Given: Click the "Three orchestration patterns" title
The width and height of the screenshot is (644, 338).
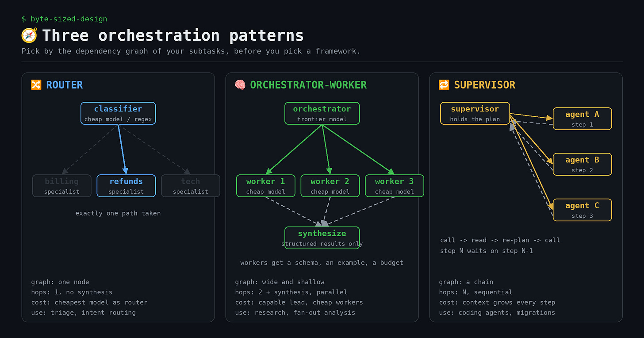Looking at the screenshot, I should coord(173,35).
